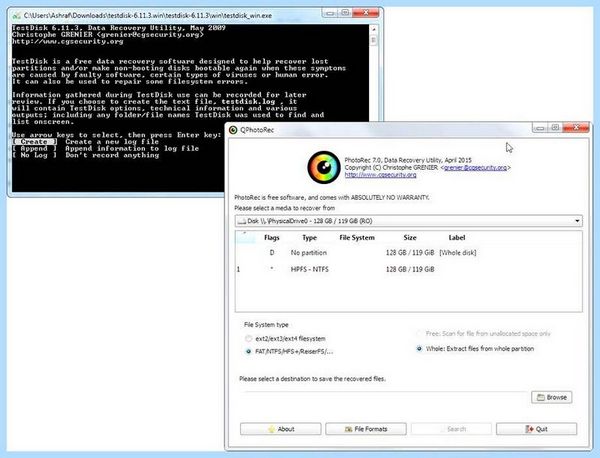
Task: Click the TestDisk console title bar path
Action: 148,16
